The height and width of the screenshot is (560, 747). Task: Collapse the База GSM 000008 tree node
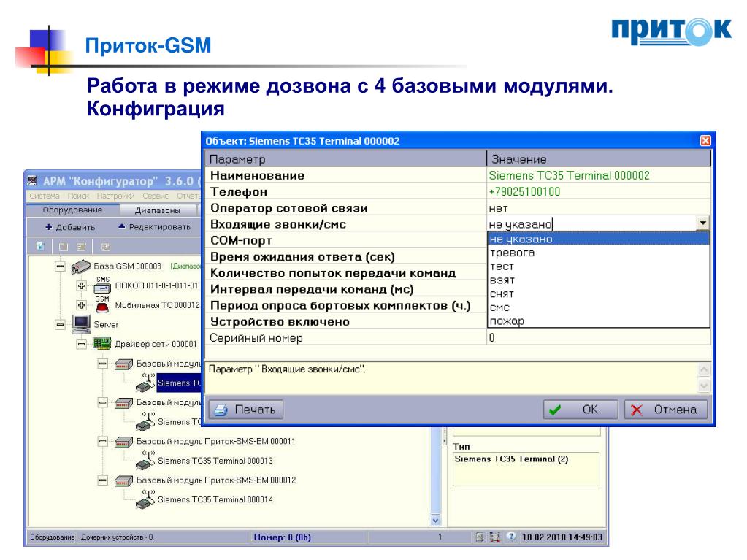pos(60,266)
